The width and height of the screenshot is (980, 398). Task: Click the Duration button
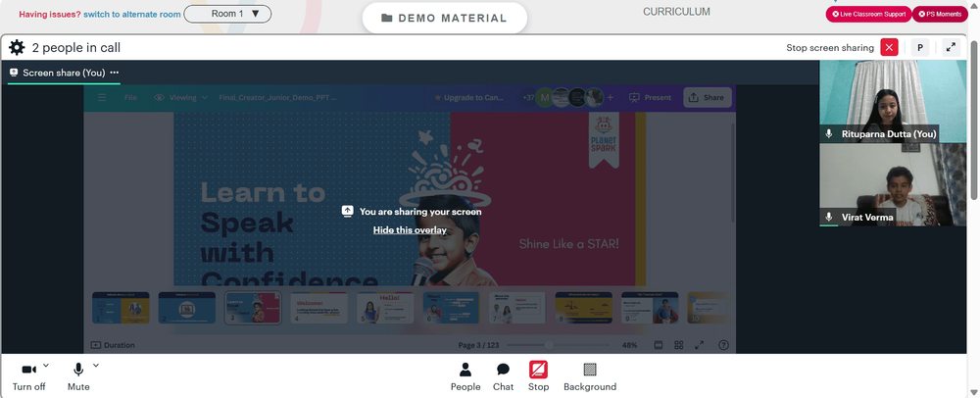tap(113, 345)
